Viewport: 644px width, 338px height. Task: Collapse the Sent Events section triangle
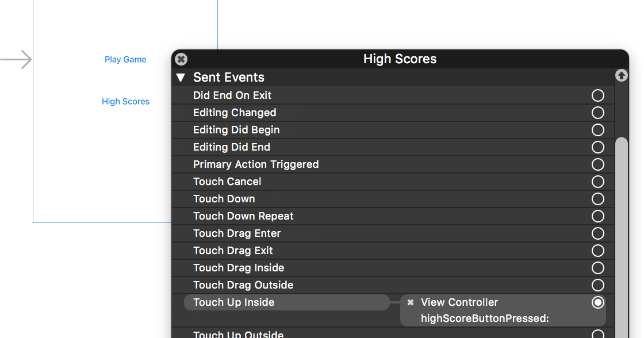pyautogui.click(x=181, y=78)
